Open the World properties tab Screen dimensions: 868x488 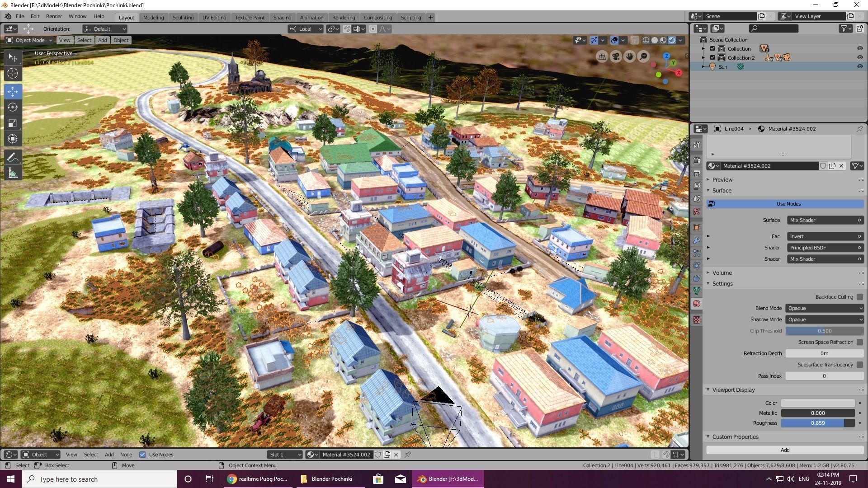point(697,211)
